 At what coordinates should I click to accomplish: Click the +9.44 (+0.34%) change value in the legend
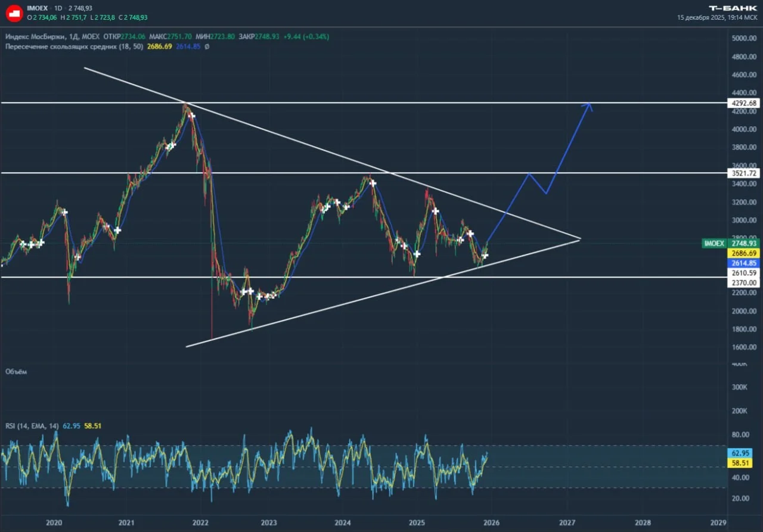(x=306, y=37)
